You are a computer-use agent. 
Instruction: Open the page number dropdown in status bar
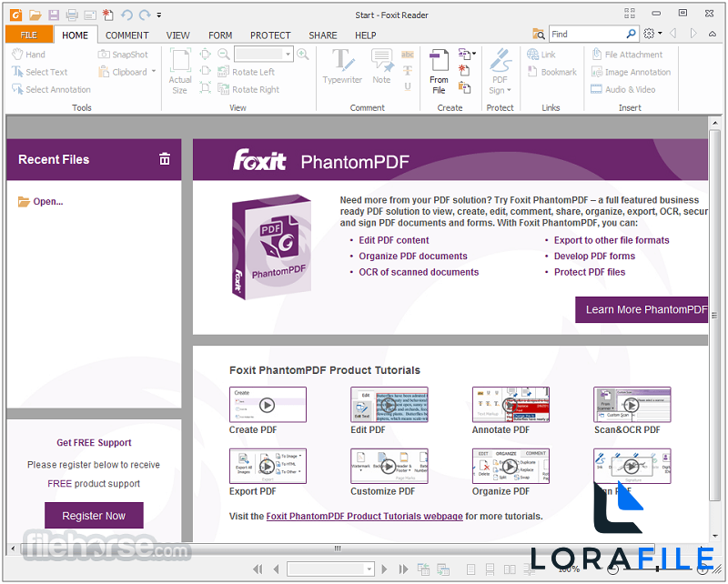[369, 569]
